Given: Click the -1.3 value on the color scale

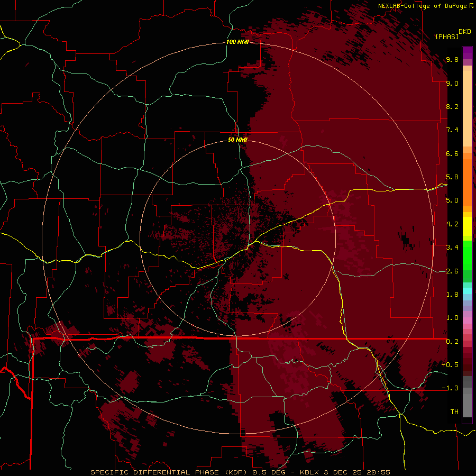Looking at the screenshot, I should click(x=450, y=388).
